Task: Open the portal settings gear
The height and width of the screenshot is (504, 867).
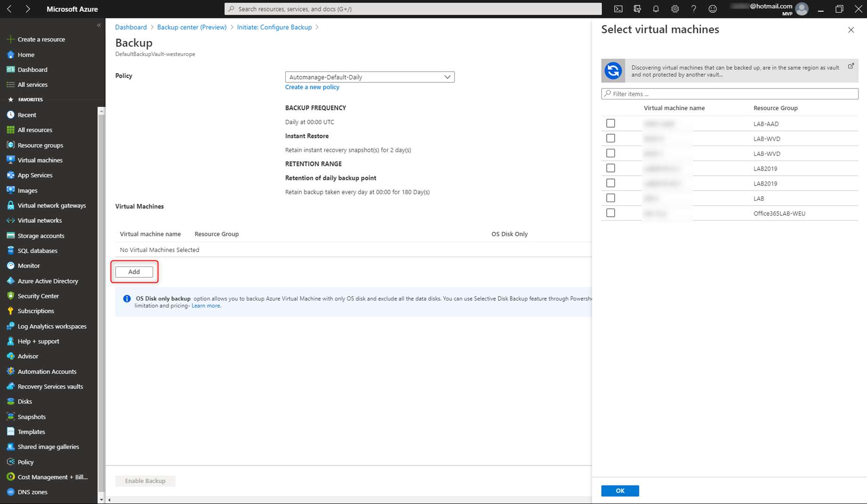Action: [675, 9]
